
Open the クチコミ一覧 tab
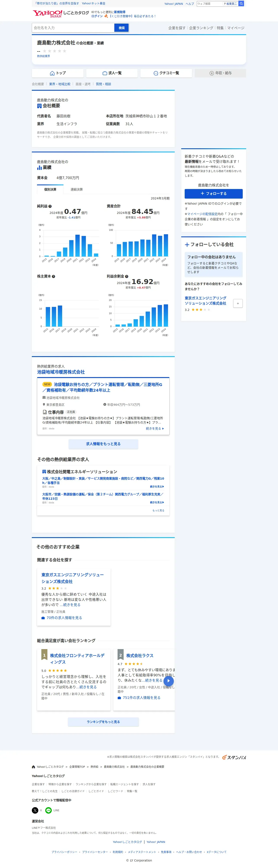166,73
